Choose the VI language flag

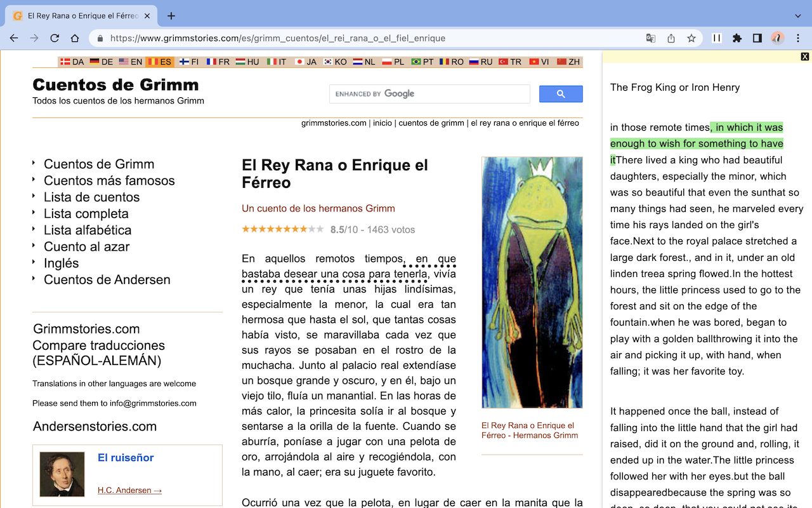click(x=539, y=62)
